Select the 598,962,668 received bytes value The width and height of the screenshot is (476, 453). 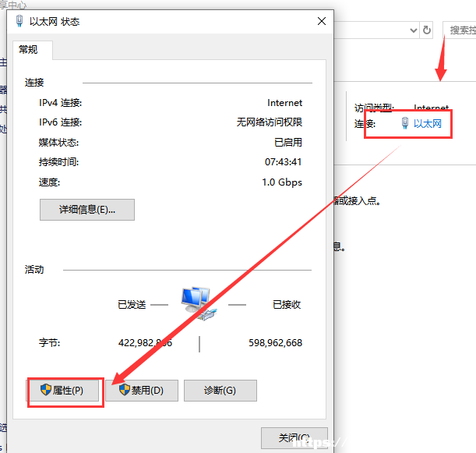[x=275, y=343]
